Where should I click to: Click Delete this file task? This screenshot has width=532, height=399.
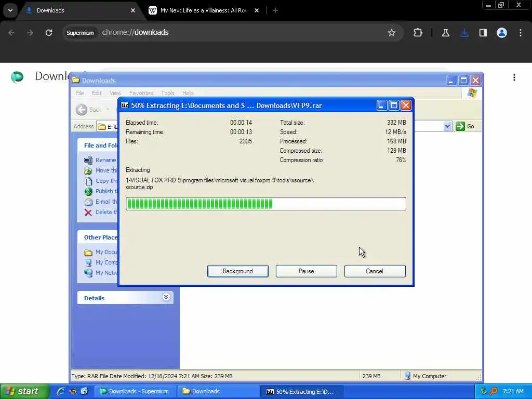click(x=106, y=212)
